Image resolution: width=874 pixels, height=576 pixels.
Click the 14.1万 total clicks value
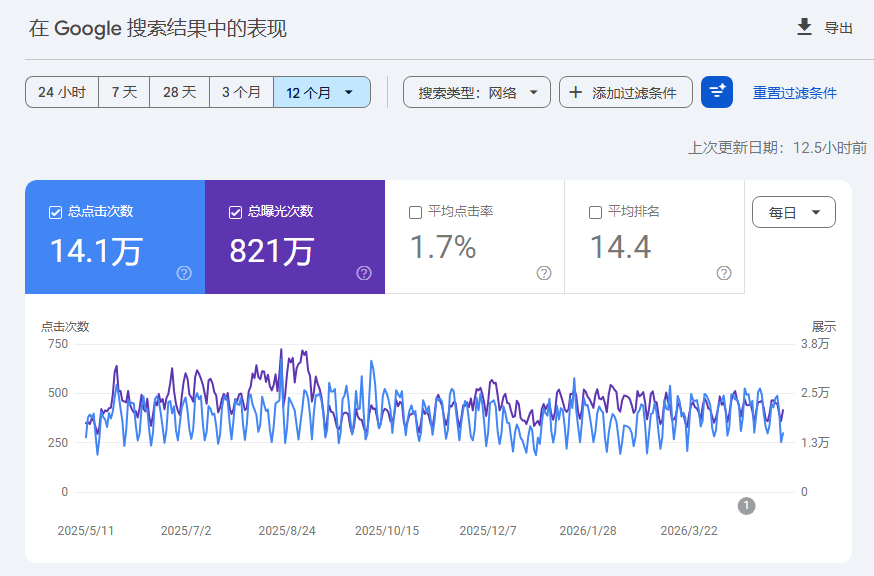(96, 251)
